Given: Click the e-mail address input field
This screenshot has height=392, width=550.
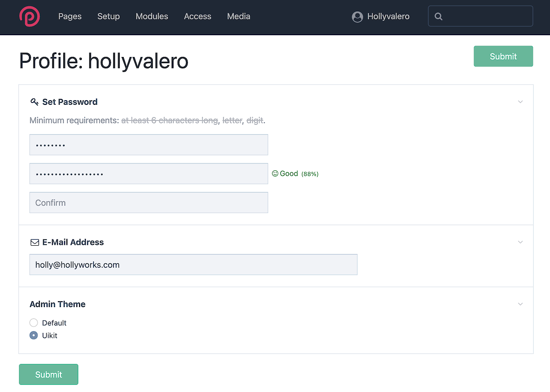Looking at the screenshot, I should pos(193,265).
